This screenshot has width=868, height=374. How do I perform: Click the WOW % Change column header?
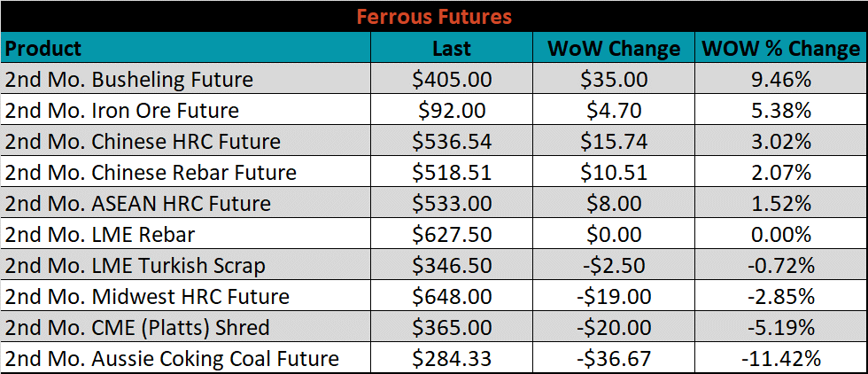tap(781, 48)
